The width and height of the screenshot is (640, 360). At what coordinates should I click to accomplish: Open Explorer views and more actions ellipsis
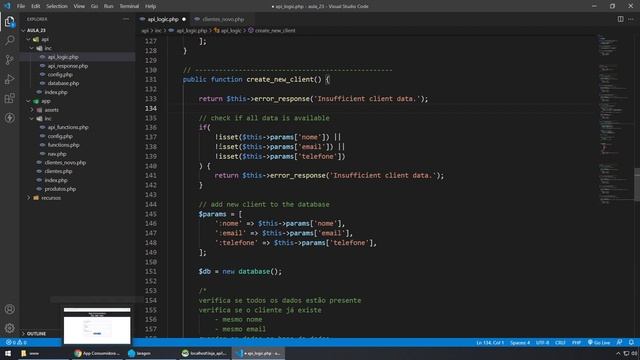(126, 19)
